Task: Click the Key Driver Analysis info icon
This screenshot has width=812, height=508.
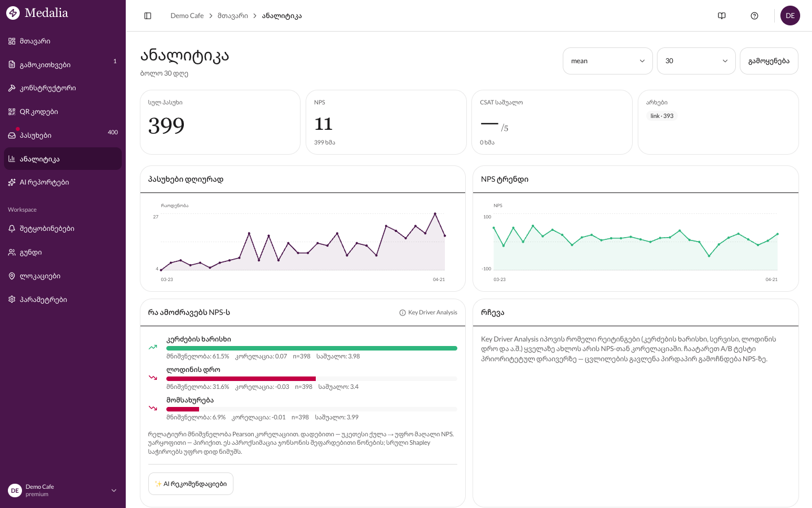Action: [401, 312]
